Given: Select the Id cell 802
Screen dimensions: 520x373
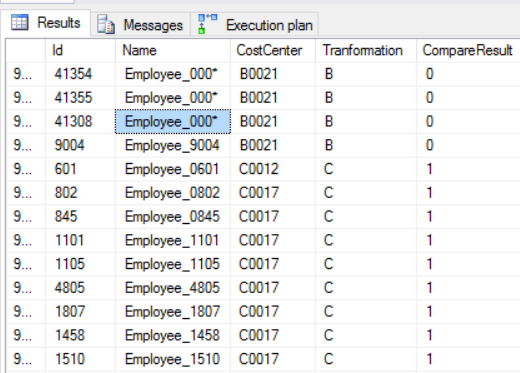Looking at the screenshot, I should (x=80, y=193).
